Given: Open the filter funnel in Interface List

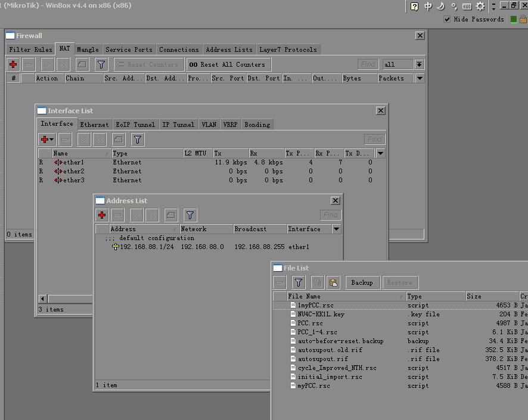Looking at the screenshot, I should (x=138, y=139).
